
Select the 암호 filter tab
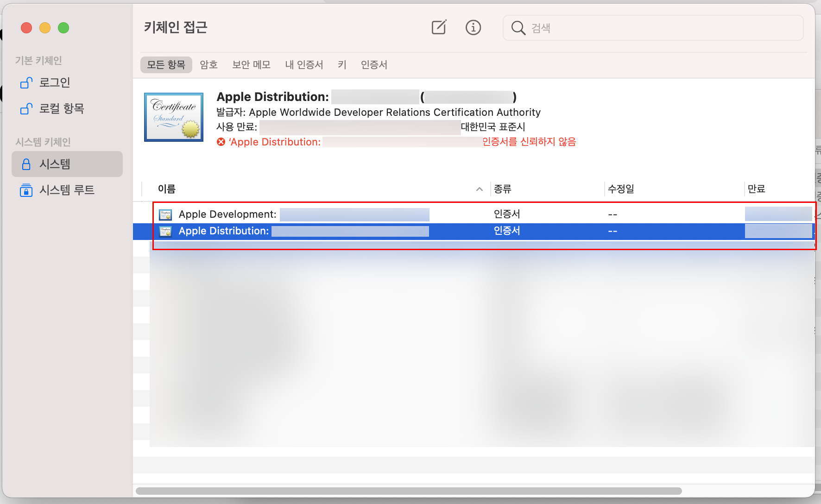tap(208, 65)
